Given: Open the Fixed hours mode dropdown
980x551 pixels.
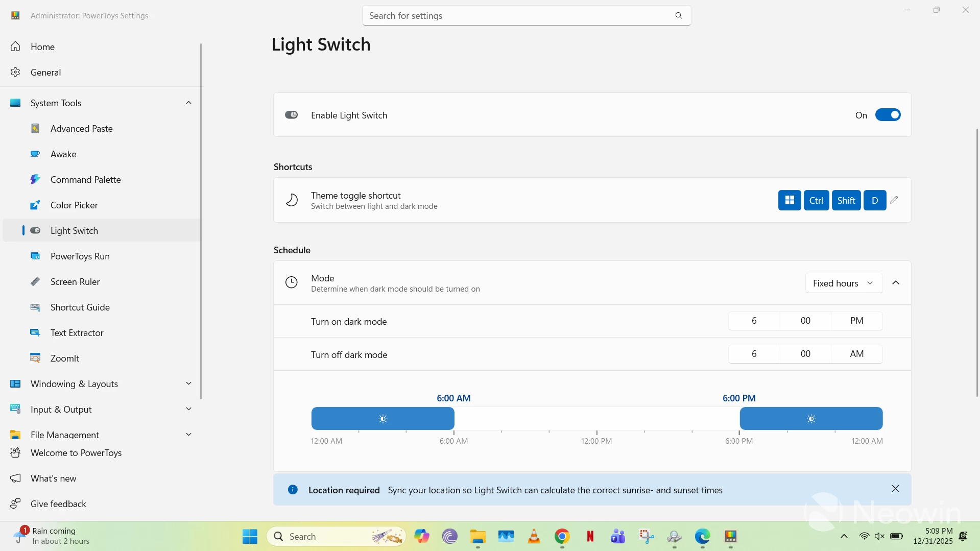Looking at the screenshot, I should [844, 283].
